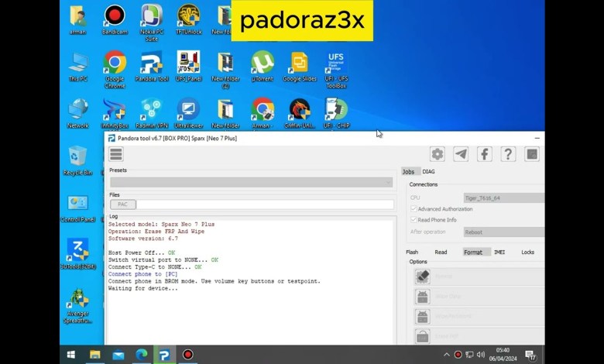Open the CPU Tiger_T616_64 dropdown
The height and width of the screenshot is (364, 604).
[x=503, y=198]
